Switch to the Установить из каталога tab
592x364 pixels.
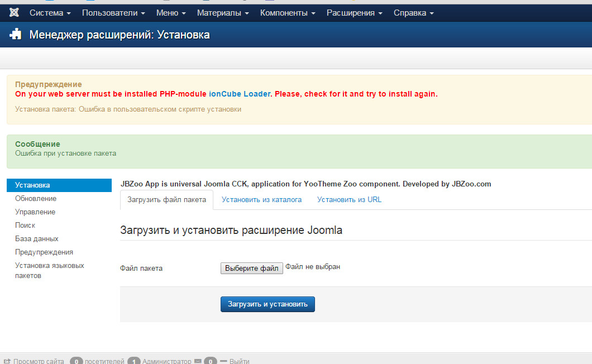pos(261,199)
